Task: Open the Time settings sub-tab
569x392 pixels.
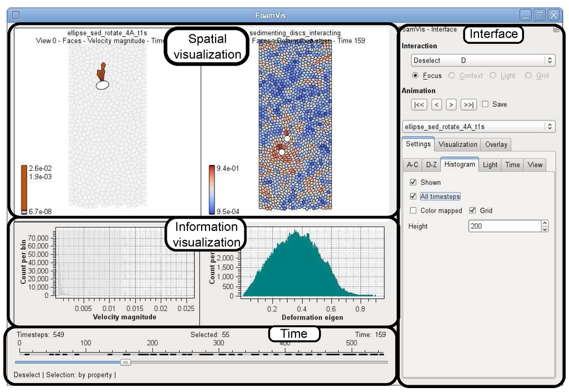Action: 512,165
